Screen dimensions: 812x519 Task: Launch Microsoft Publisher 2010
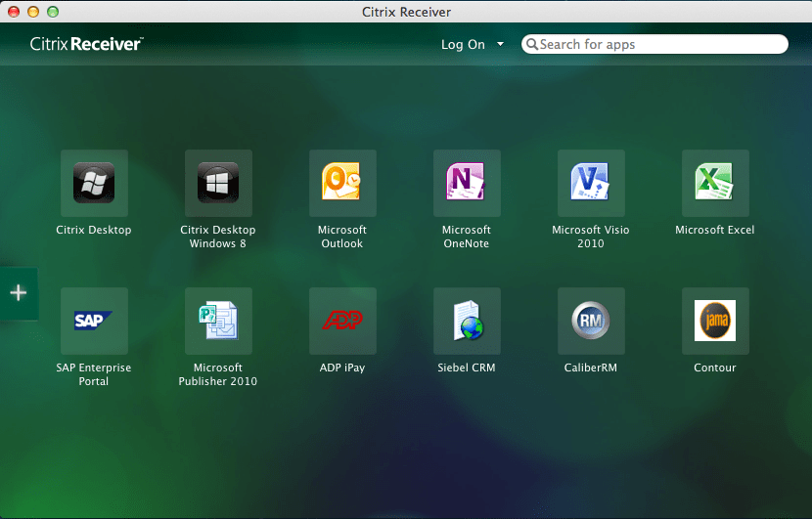[218, 321]
